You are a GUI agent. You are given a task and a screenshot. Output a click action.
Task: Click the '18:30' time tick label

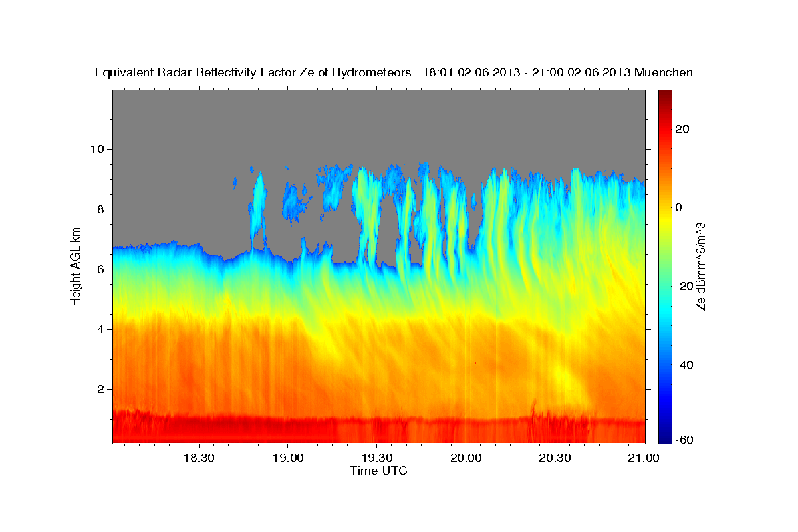point(198,458)
